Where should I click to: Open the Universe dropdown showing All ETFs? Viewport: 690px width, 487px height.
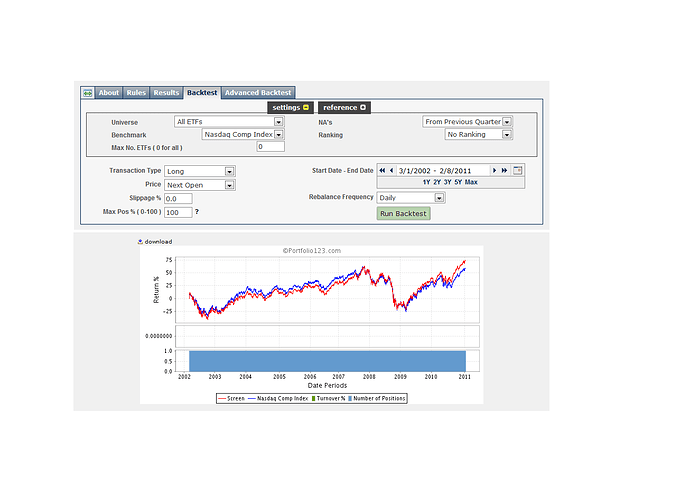point(229,122)
